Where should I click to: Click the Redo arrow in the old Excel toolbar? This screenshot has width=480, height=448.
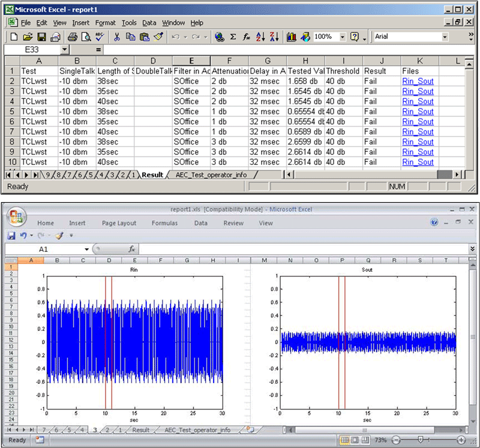pos(196,37)
